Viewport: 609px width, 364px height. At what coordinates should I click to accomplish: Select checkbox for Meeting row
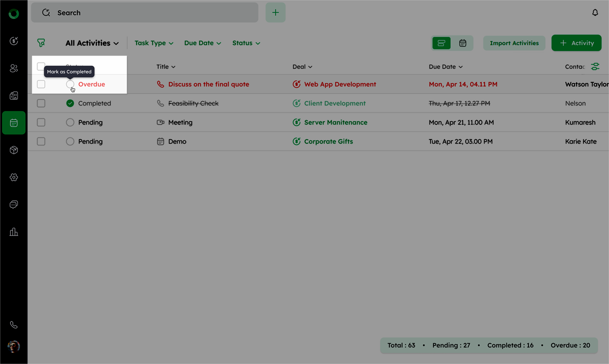click(x=41, y=122)
